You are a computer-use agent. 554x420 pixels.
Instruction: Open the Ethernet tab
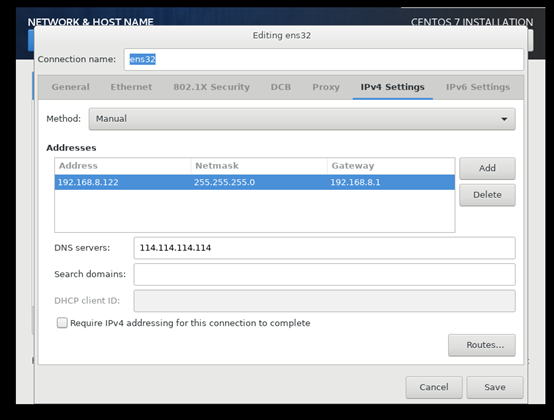(131, 87)
